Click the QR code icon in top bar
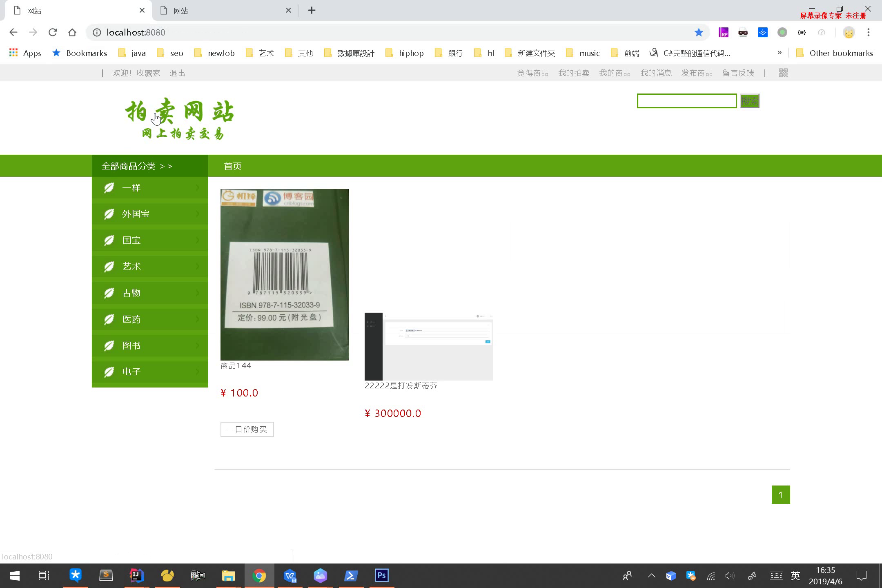This screenshot has width=882, height=588. [783, 73]
